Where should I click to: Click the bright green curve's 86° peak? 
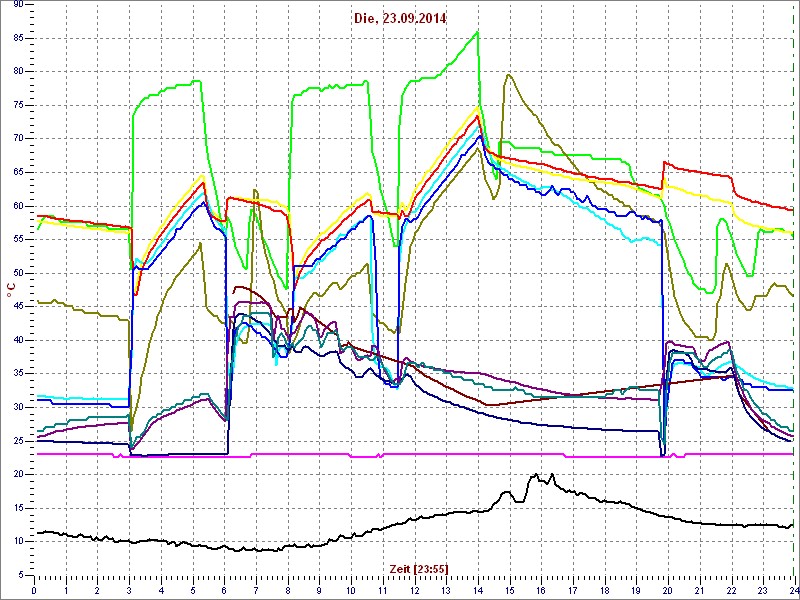pyautogui.click(x=477, y=32)
